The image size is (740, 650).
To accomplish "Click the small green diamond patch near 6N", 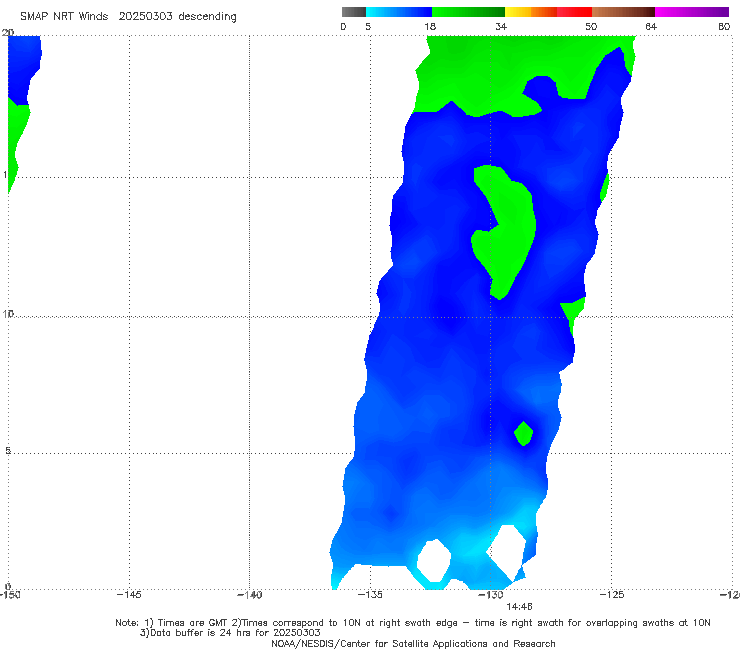I will (x=523, y=433).
